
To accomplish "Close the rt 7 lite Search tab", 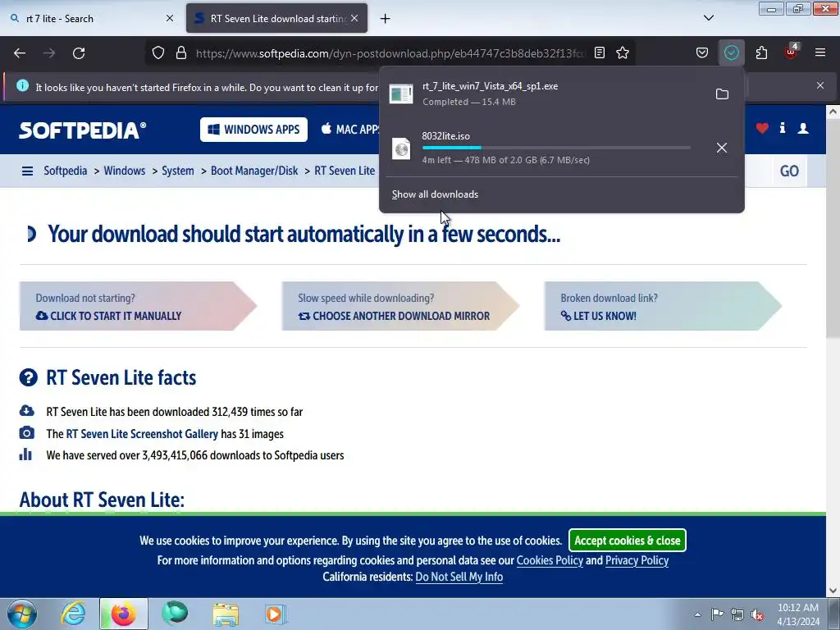I will [x=170, y=18].
